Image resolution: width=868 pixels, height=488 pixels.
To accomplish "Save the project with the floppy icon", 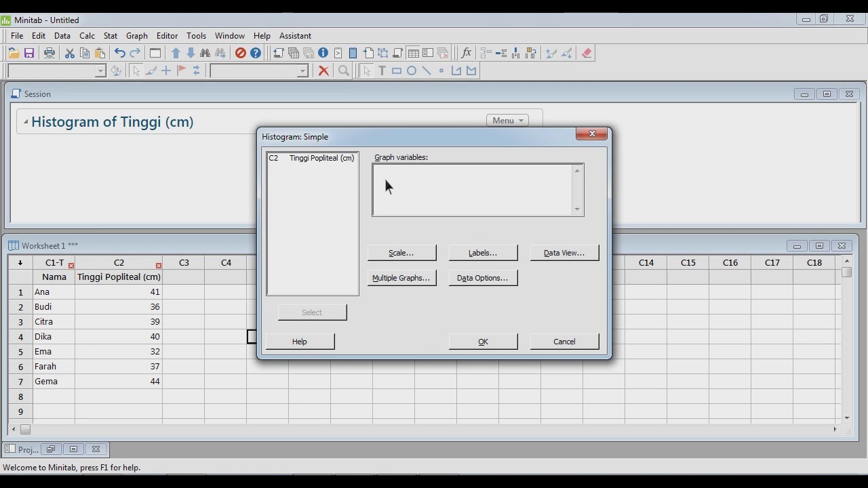I will coord(29,53).
